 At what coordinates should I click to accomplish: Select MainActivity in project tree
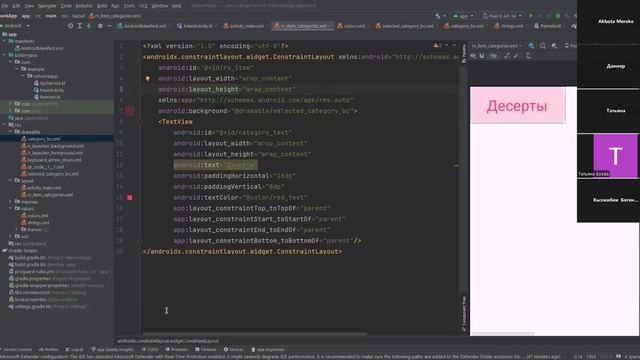coord(49,90)
